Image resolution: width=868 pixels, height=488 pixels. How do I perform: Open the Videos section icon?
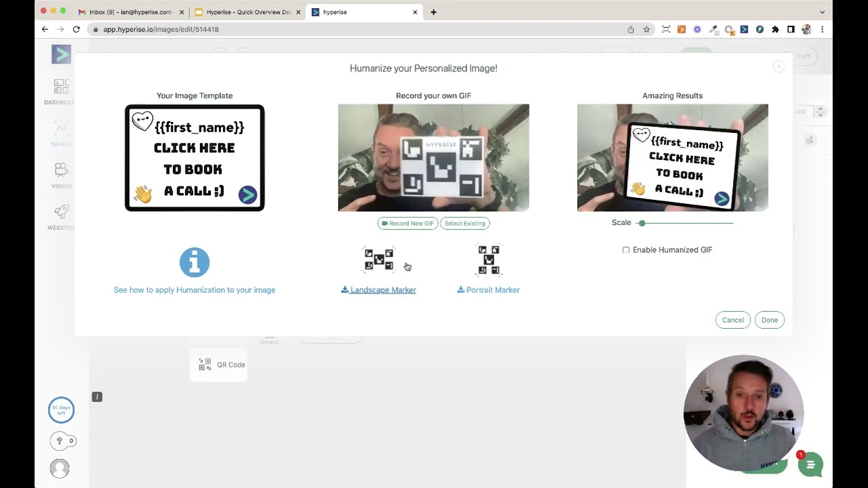tap(61, 170)
